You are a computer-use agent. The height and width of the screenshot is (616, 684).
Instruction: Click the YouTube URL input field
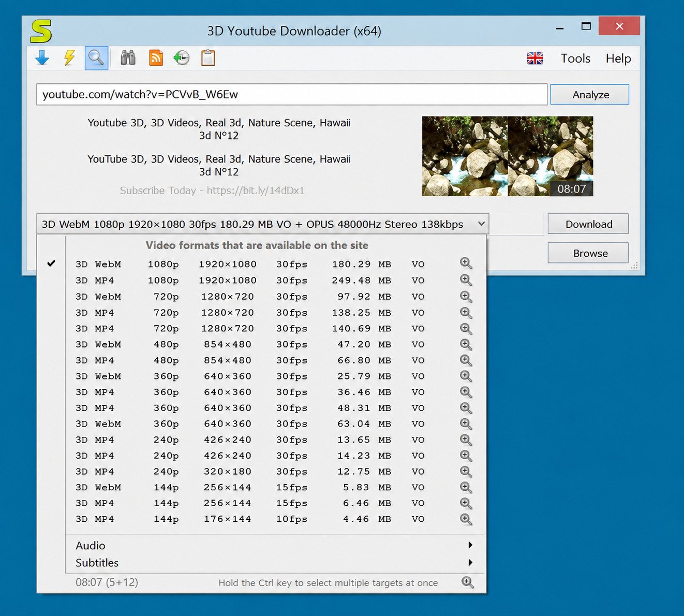(292, 94)
